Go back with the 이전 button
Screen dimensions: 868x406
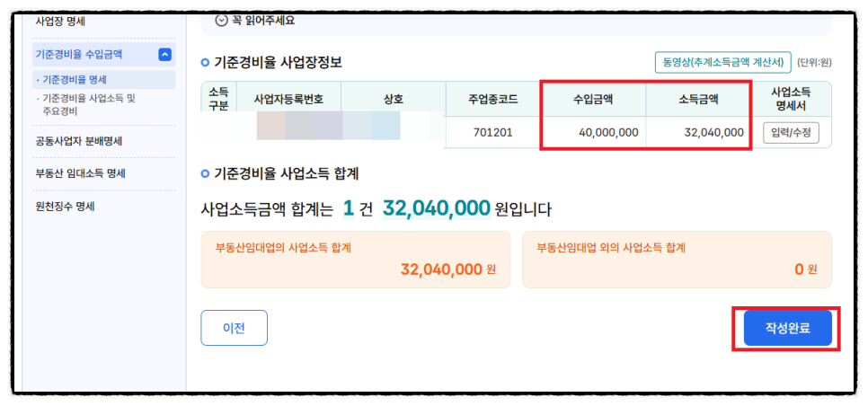(234, 328)
